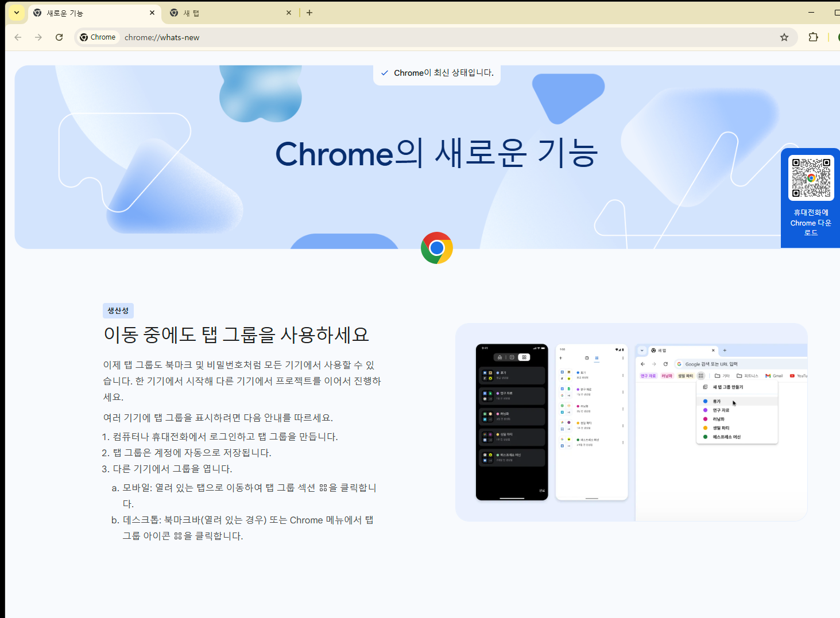Open the Extensions puzzle icon
The width and height of the screenshot is (840, 618).
[813, 37]
